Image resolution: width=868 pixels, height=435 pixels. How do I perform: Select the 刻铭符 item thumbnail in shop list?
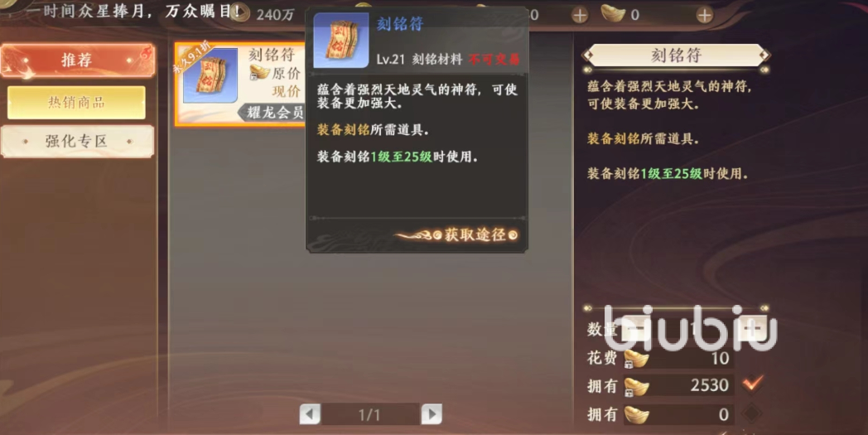tap(210, 75)
